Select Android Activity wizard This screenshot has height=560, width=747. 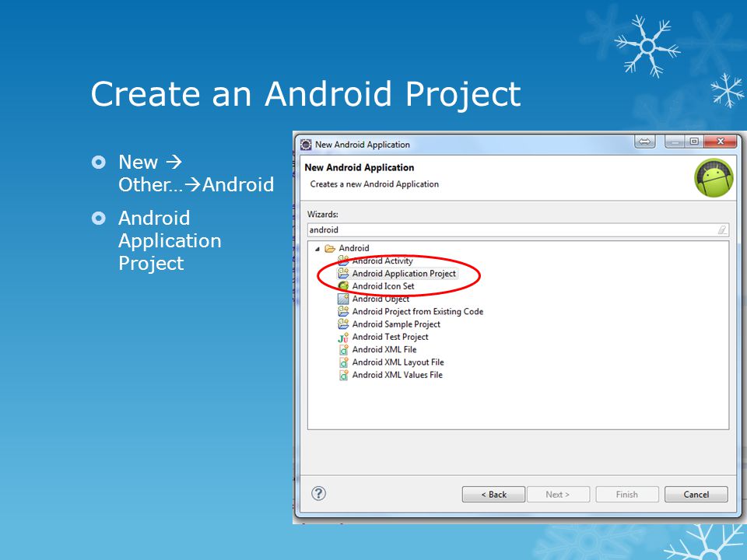(x=382, y=261)
